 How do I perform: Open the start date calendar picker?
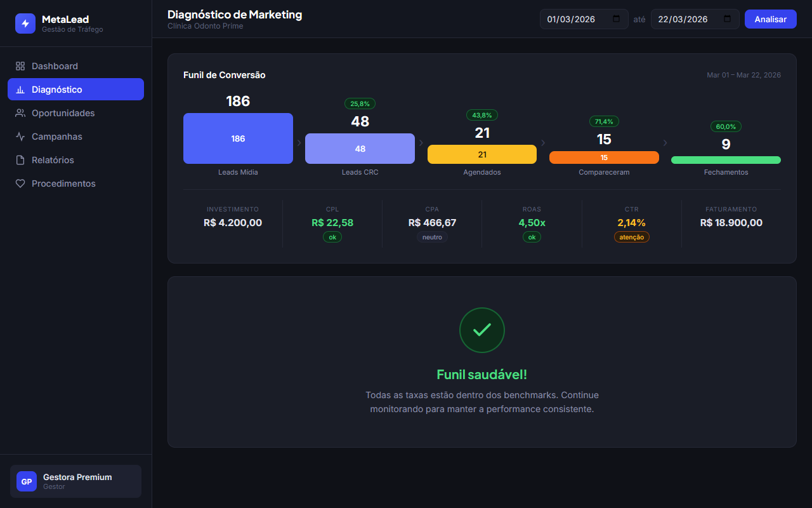616,19
